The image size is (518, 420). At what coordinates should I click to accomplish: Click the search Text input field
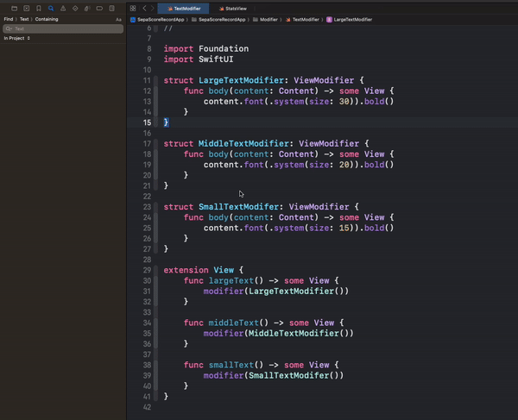(x=65, y=28)
